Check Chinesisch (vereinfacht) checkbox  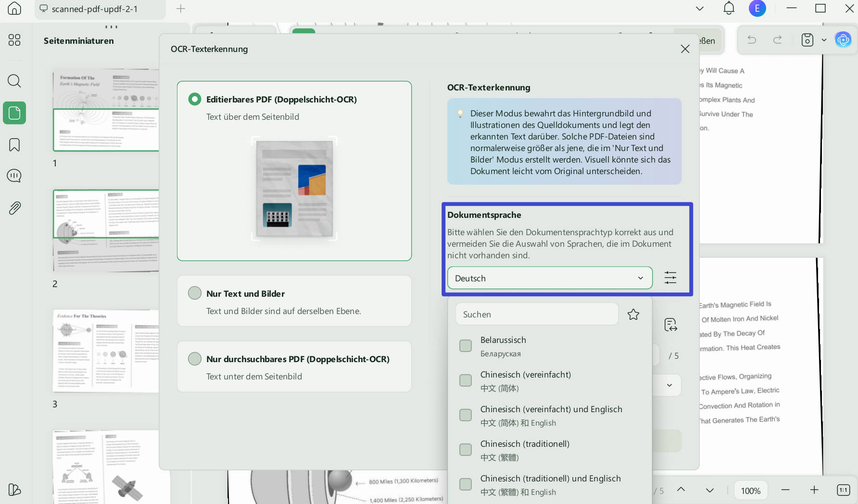(466, 380)
